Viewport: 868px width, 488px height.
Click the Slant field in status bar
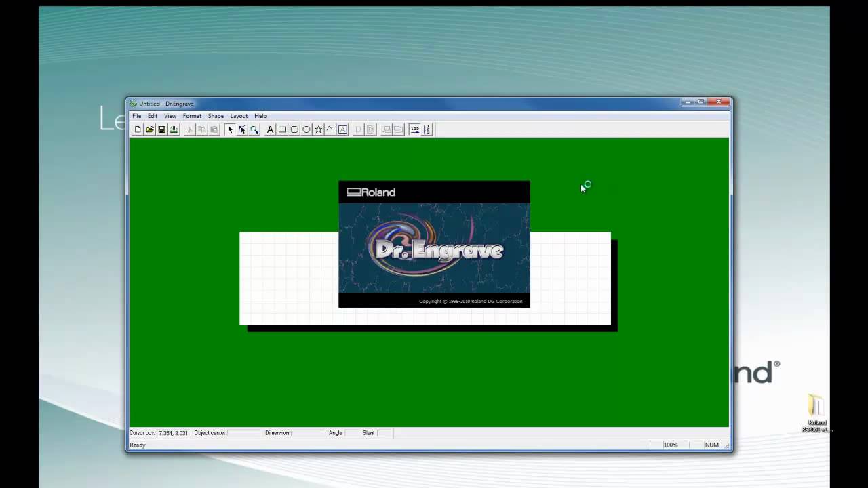pos(384,433)
